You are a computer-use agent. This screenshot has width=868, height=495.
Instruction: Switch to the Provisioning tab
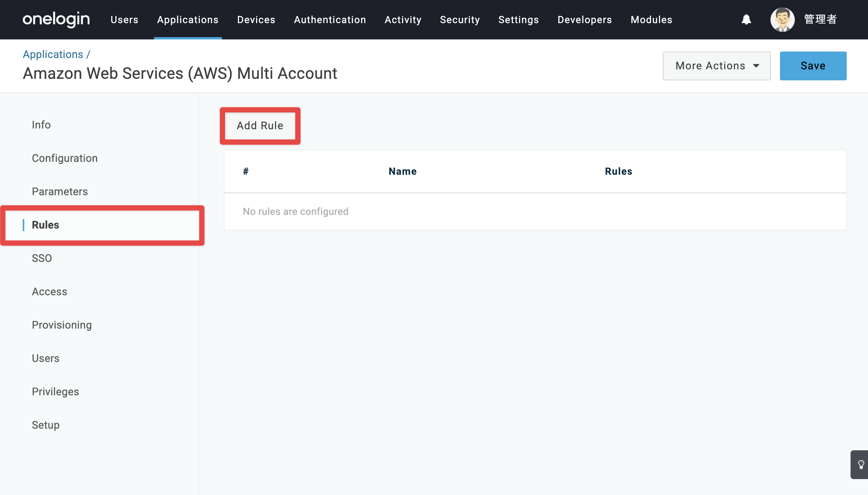point(62,325)
